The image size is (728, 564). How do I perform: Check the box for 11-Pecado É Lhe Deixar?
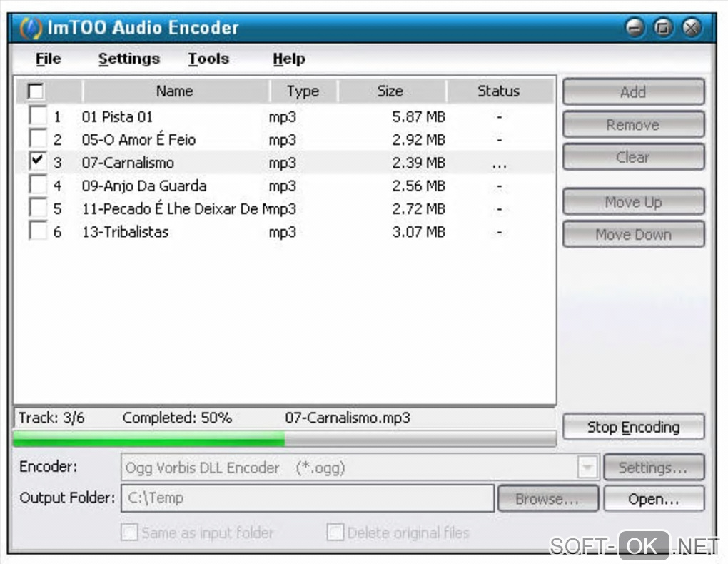click(38, 207)
